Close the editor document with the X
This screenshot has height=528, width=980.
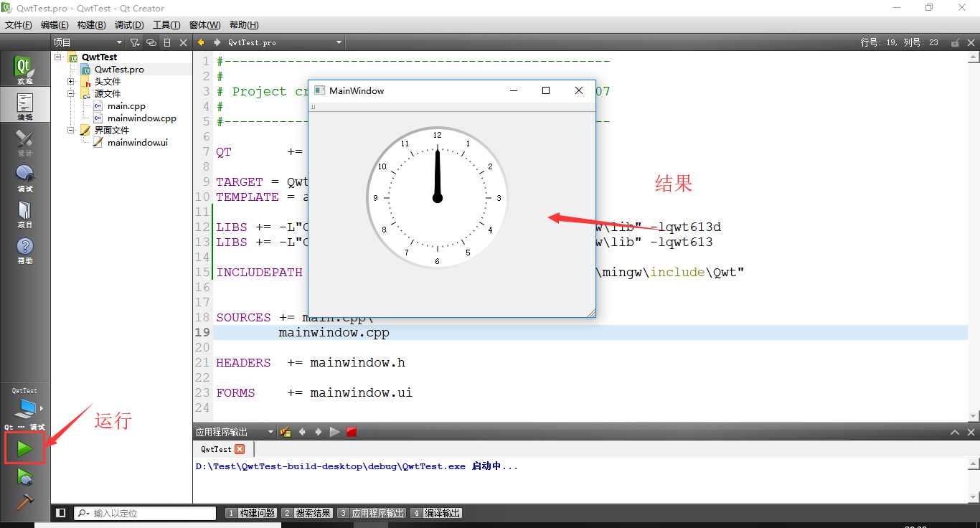(972, 42)
